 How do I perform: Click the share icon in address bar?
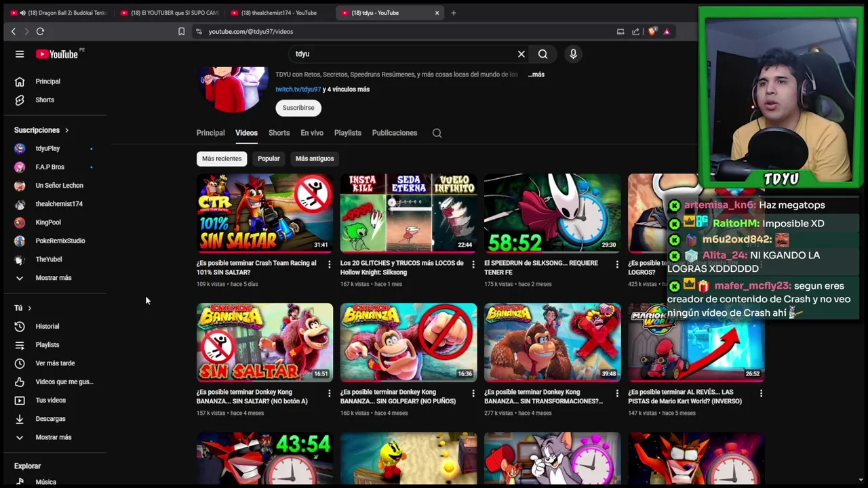[635, 31]
